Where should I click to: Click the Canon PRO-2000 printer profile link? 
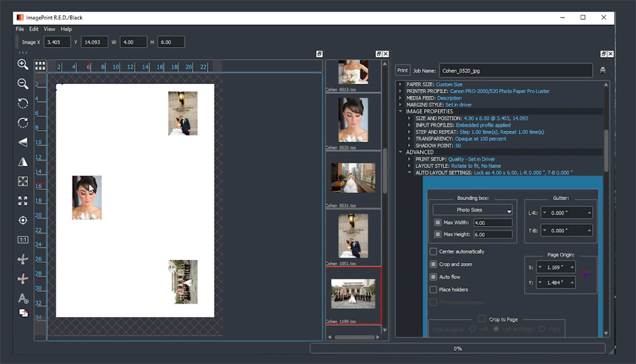499,91
